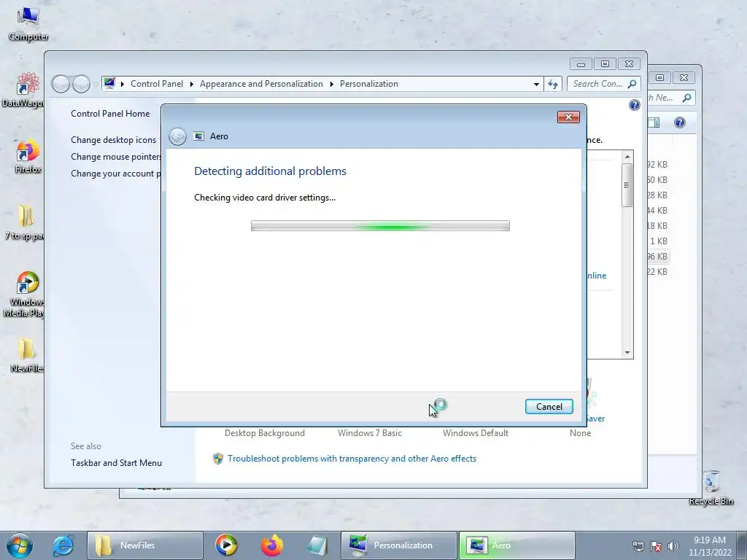The image size is (747, 560).
Task: Click the back arrow in Aero dialog
Action: 177,136
